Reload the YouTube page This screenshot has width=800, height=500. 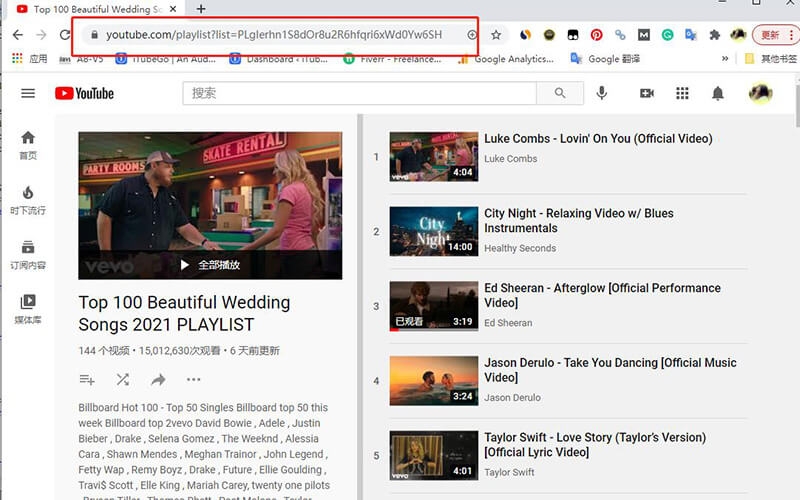[x=65, y=35]
